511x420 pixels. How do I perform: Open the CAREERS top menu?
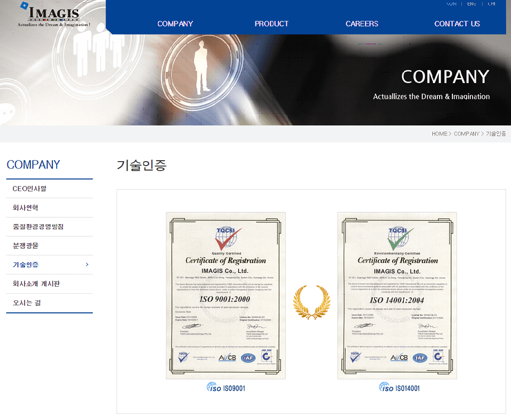pos(361,24)
